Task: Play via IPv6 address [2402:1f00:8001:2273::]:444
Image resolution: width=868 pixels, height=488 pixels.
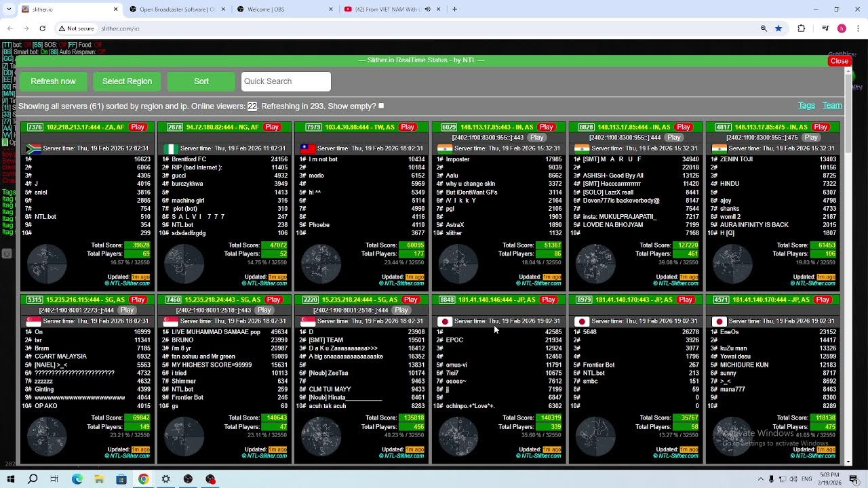Action: tap(127, 310)
